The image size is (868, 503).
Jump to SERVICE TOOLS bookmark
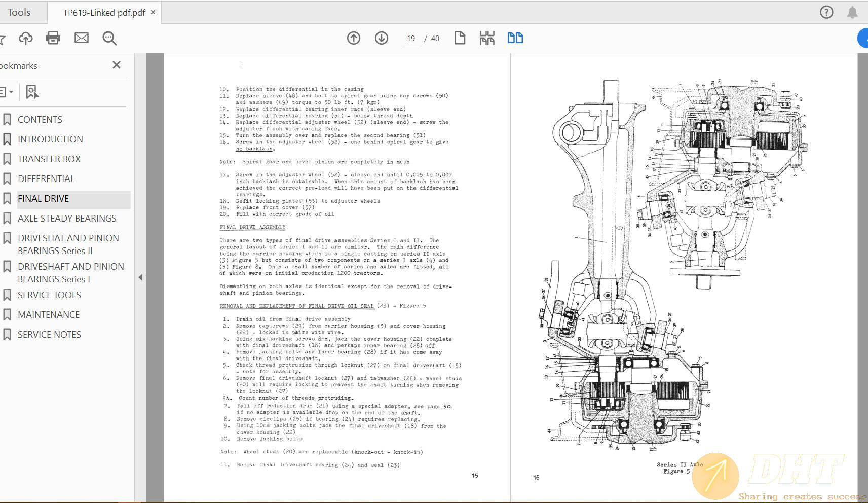coord(49,295)
